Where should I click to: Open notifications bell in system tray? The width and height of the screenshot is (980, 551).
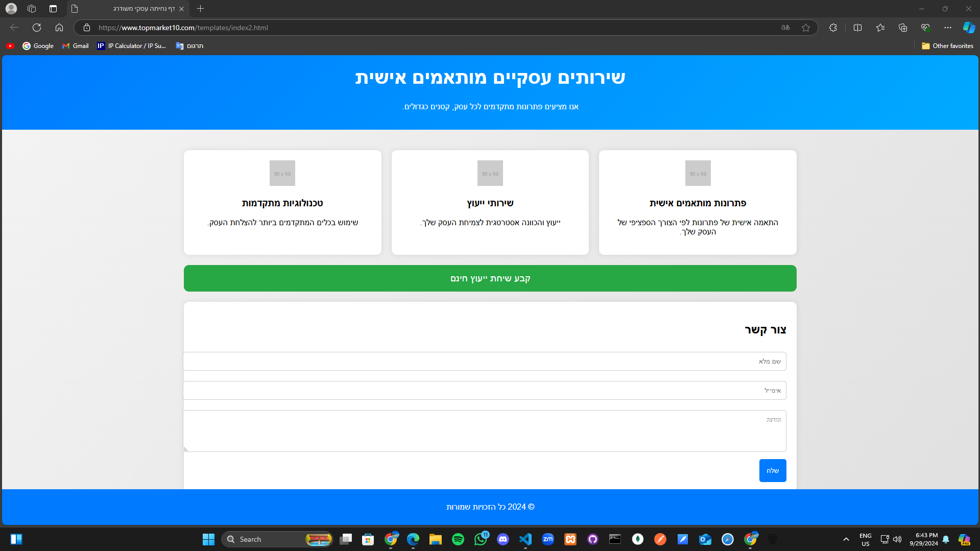click(x=946, y=539)
